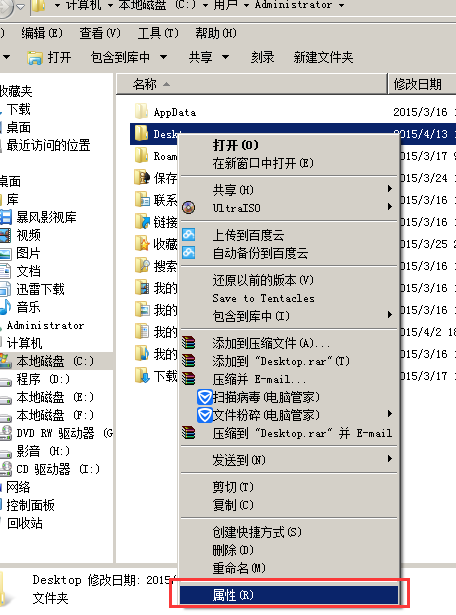Click the WinRAR icon beside 添加到压缩文件
The width and height of the screenshot is (456, 615).
(189, 343)
